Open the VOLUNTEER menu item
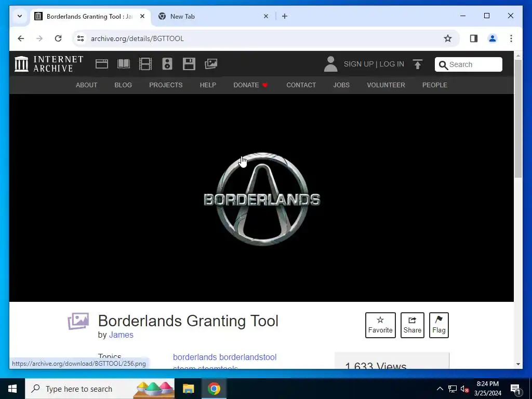 386,85
